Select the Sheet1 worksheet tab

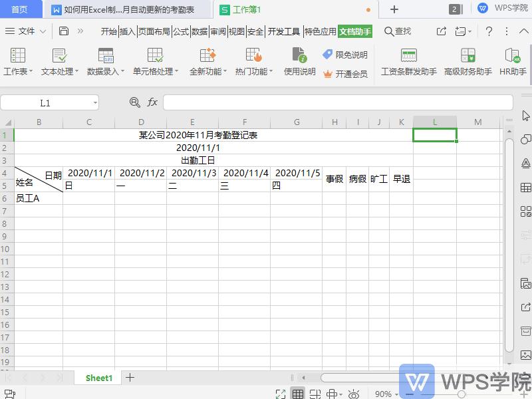(x=98, y=377)
